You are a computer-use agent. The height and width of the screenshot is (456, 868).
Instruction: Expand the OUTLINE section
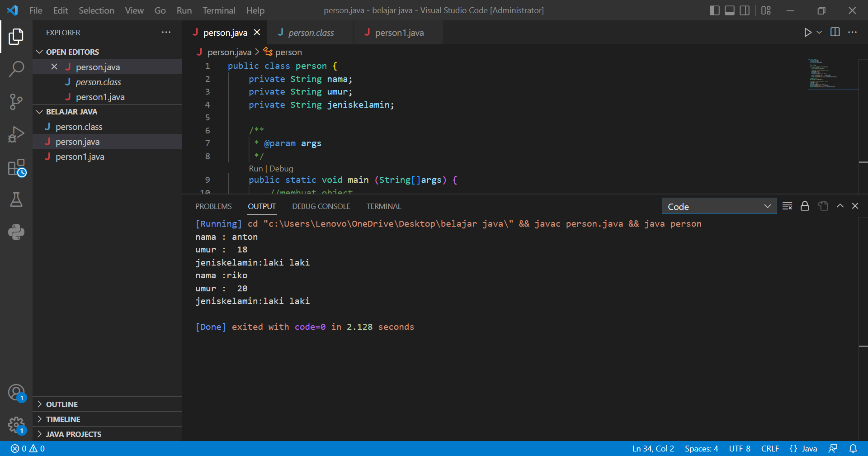point(40,404)
